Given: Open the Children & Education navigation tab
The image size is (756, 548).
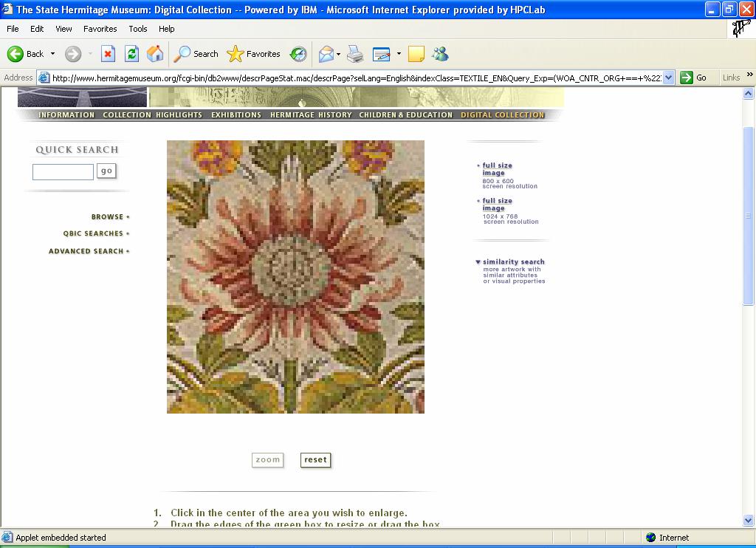Looking at the screenshot, I should coord(405,114).
